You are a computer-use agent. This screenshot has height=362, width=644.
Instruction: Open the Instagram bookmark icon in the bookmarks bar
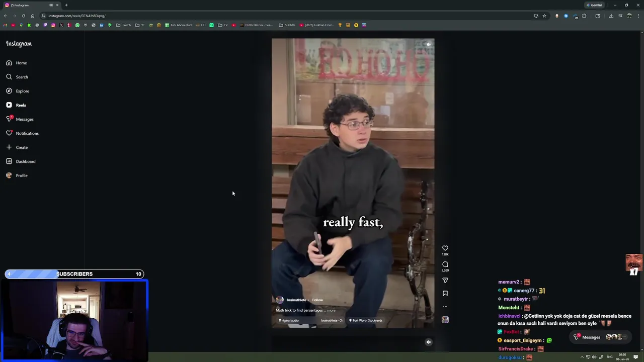point(53,25)
